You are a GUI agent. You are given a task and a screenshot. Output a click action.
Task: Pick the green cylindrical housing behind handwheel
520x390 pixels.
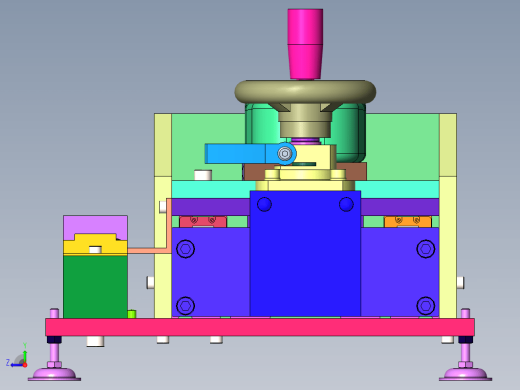coord(350,132)
